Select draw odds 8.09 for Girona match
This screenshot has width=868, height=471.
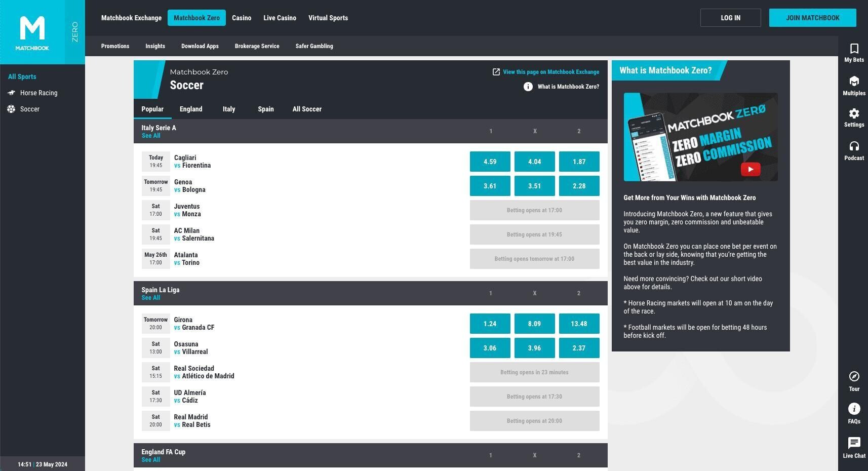point(535,324)
